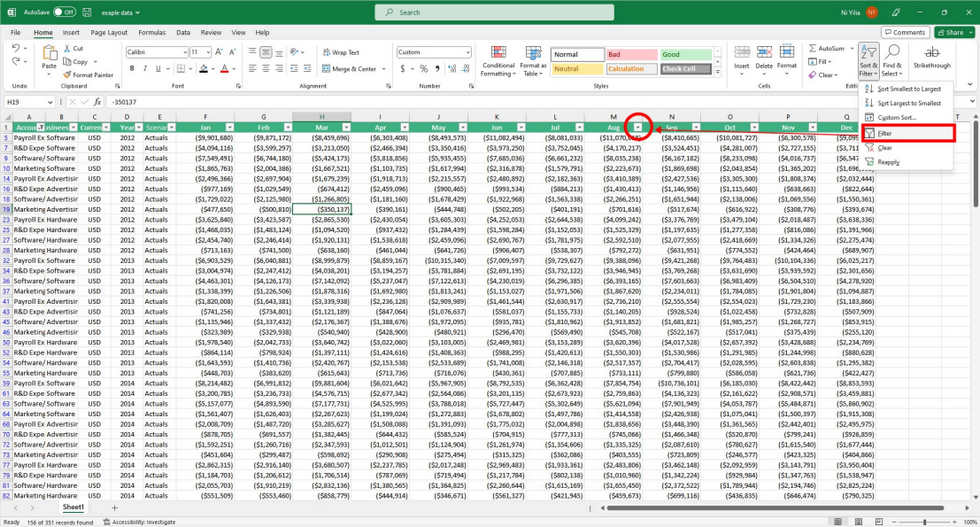Image resolution: width=980 pixels, height=527 pixels.
Task: Click the Paste clipboard icon
Action: (x=49, y=53)
